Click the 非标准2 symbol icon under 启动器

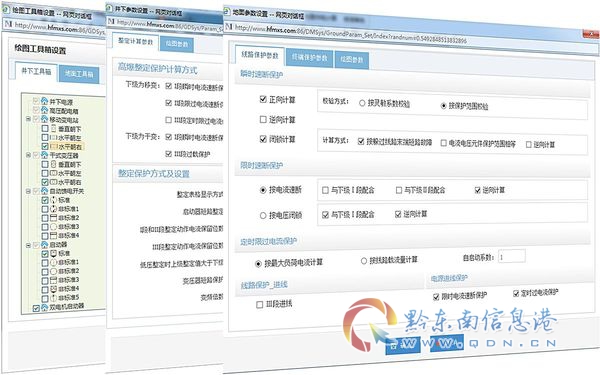54,271
